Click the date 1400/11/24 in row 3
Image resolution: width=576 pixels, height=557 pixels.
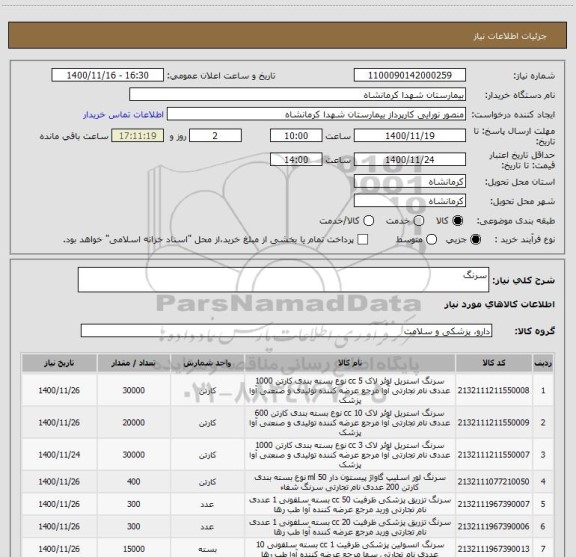[x=59, y=455]
